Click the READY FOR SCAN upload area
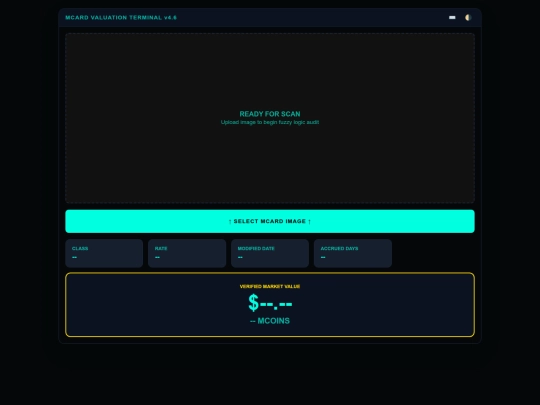This screenshot has width=540, height=405. pos(270,118)
